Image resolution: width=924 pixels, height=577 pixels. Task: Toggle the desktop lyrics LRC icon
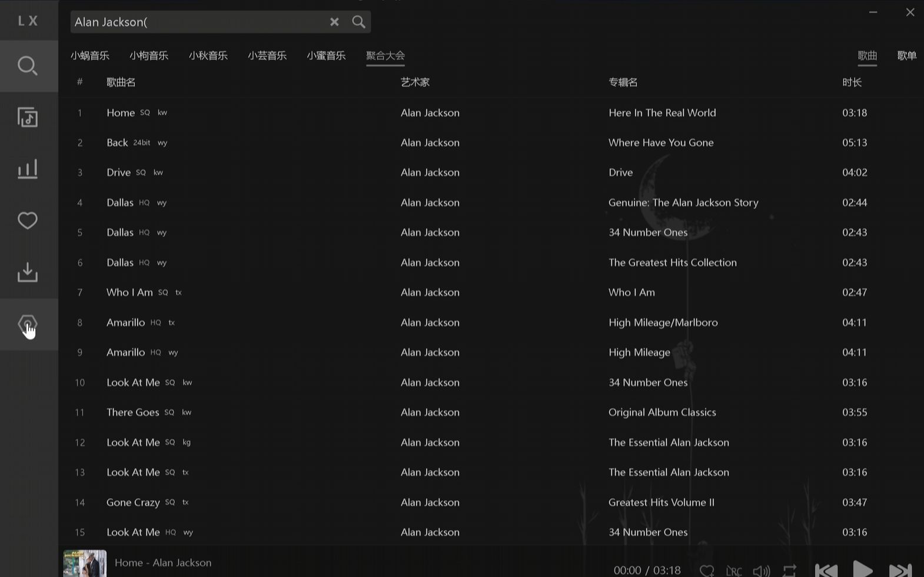(734, 571)
